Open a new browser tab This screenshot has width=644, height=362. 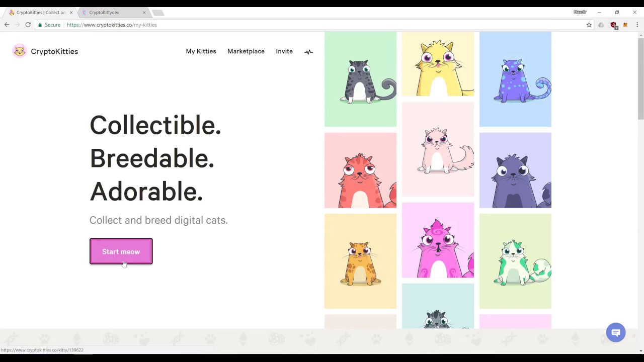pyautogui.click(x=158, y=13)
